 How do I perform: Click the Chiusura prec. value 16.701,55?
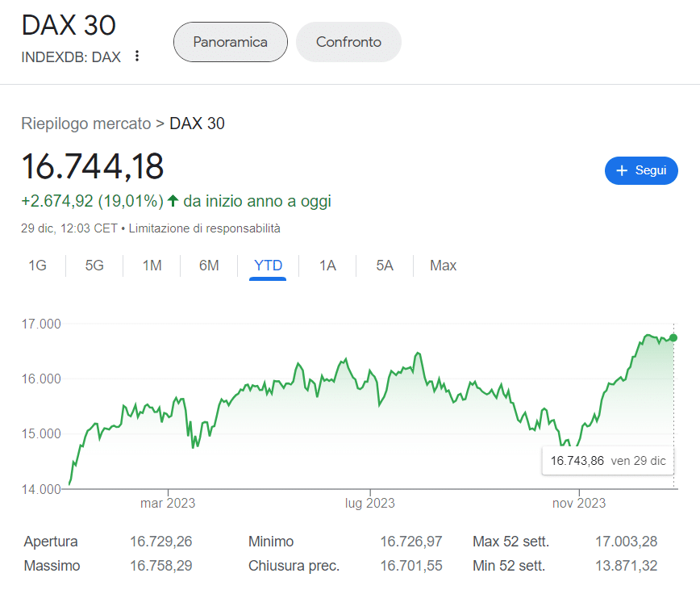[411, 566]
